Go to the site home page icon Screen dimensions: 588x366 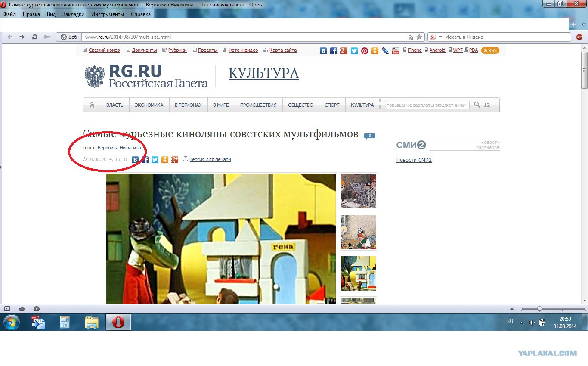pos(92,105)
